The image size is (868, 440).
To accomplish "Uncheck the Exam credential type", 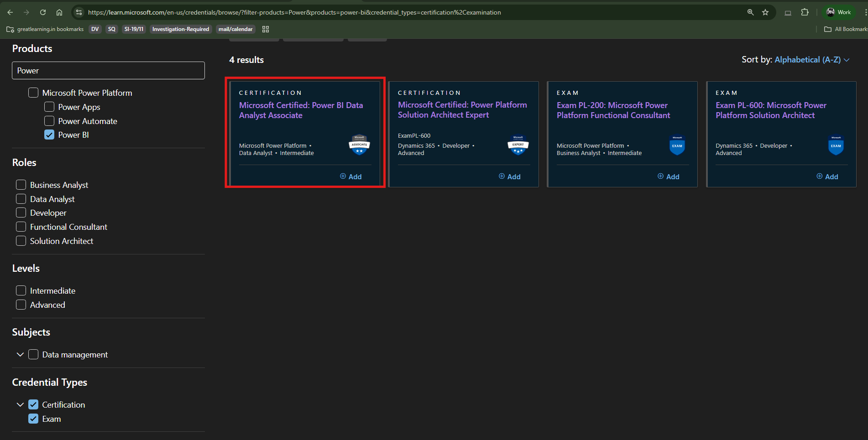I will [x=33, y=419].
